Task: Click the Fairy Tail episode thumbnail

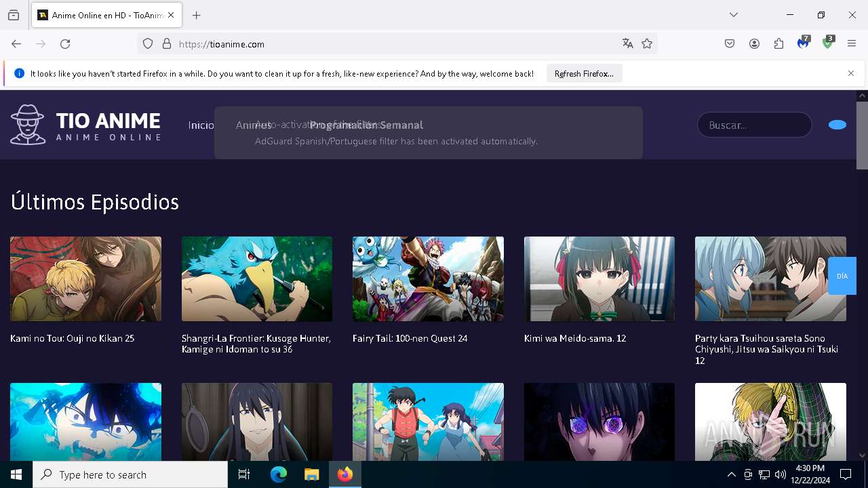Action: click(x=428, y=279)
